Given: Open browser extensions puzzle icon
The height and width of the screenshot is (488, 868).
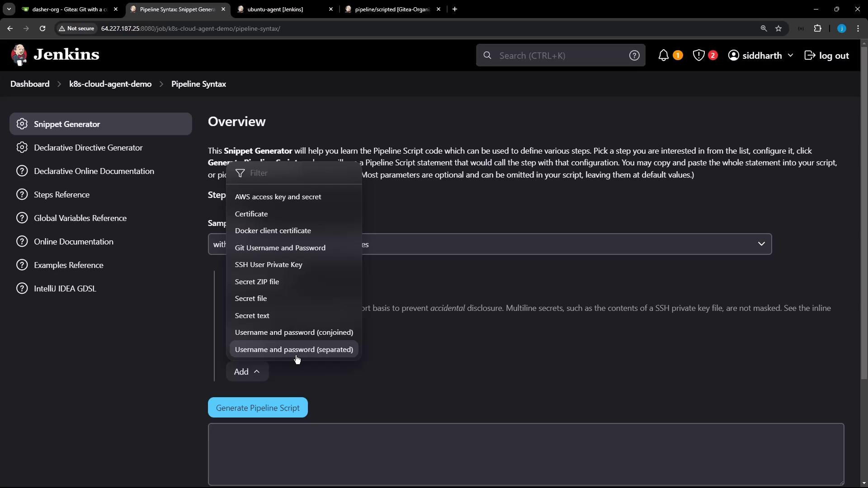Looking at the screenshot, I should click(817, 28).
